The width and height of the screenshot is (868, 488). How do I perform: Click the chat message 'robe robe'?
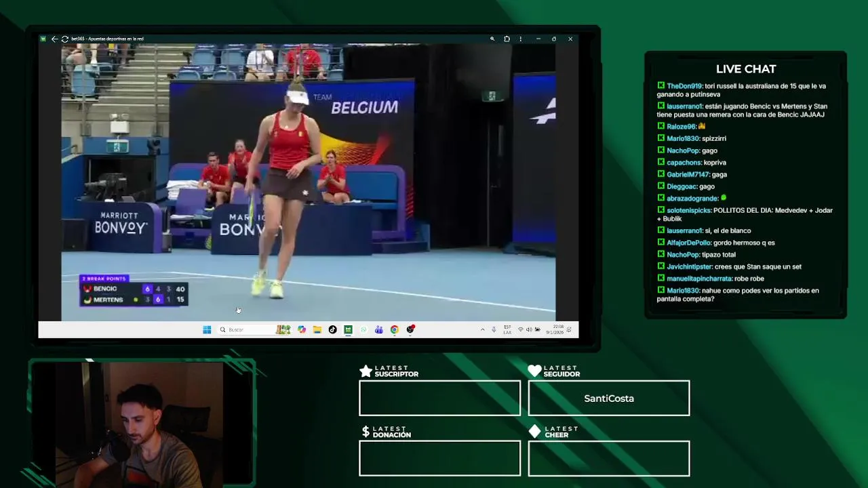(749, 279)
